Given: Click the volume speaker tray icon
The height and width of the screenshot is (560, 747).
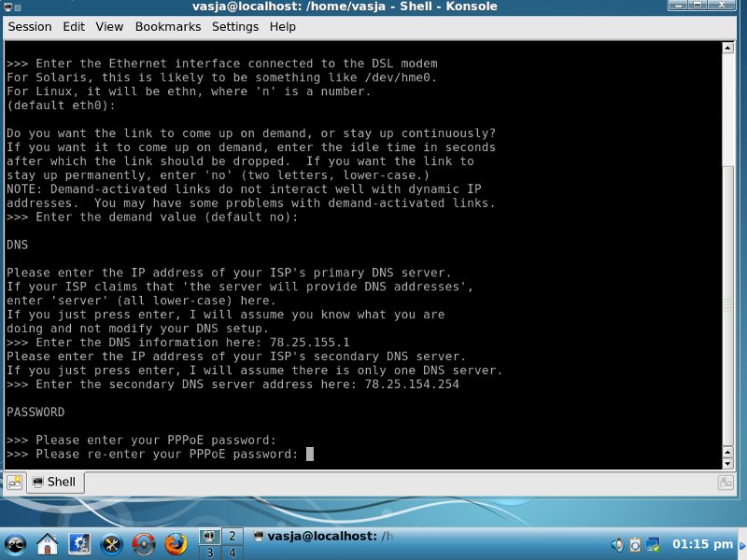Looking at the screenshot, I should 617,544.
